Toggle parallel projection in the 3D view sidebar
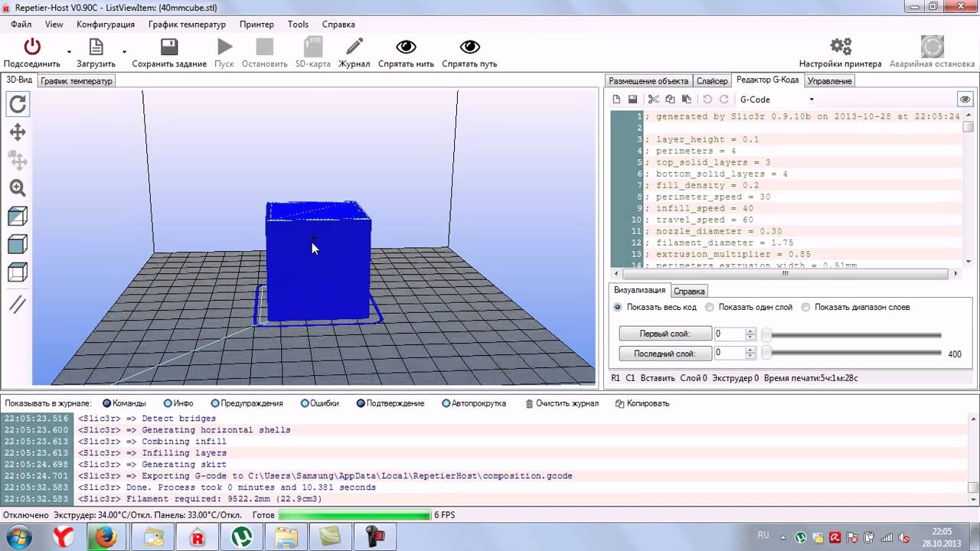Image resolution: width=980 pixels, height=551 pixels. coord(18,305)
